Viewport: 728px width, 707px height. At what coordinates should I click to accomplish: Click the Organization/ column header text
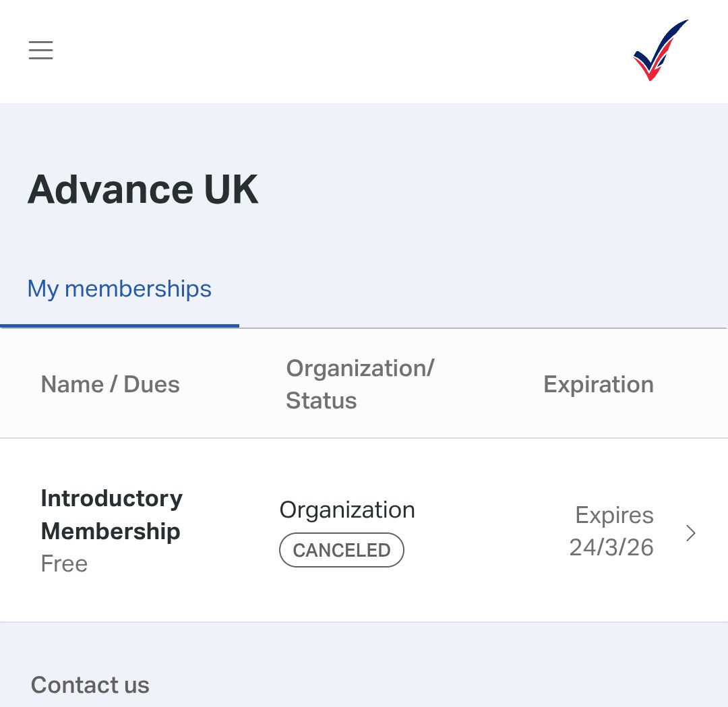coord(360,368)
